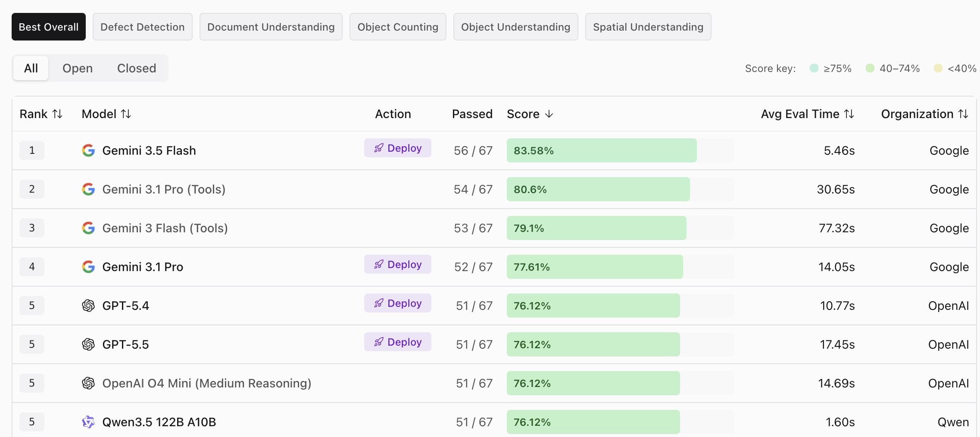Click the Google logo beside Gemini 3.1 Pro (Tools)
This screenshot has width=980, height=437.
pos(88,189)
